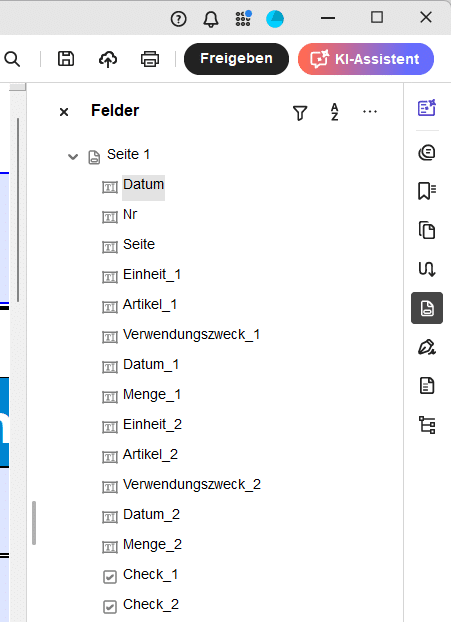Click the save disk icon
This screenshot has height=622, width=451.
(x=66, y=59)
